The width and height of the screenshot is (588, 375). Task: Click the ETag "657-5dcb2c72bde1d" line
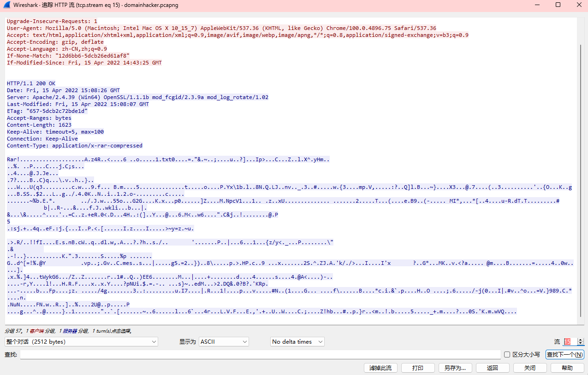[47, 111]
